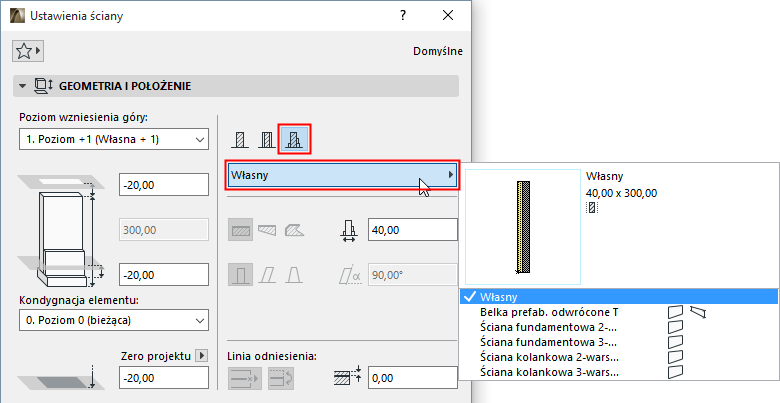This screenshot has width=780, height=403.
Task: Click the profile preview thumbnail
Action: pos(523,227)
